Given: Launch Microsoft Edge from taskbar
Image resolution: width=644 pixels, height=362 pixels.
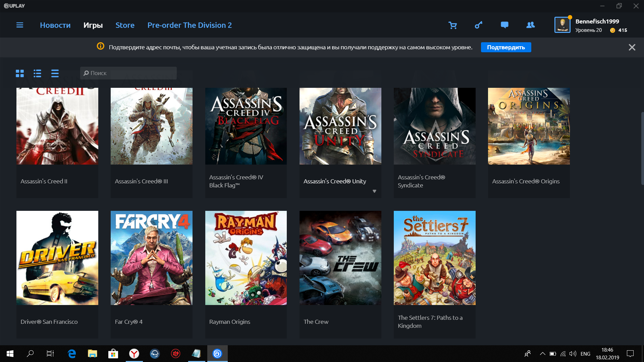Looking at the screenshot, I should tap(72, 354).
